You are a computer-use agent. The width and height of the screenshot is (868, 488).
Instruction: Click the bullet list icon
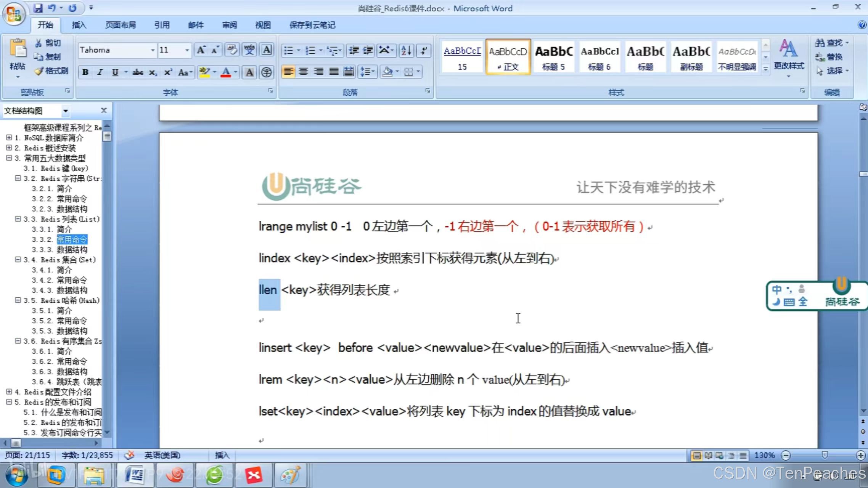pos(289,50)
